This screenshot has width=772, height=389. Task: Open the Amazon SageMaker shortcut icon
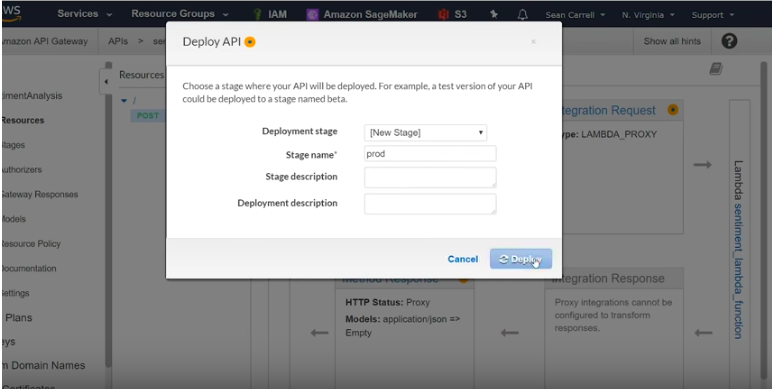click(x=312, y=14)
